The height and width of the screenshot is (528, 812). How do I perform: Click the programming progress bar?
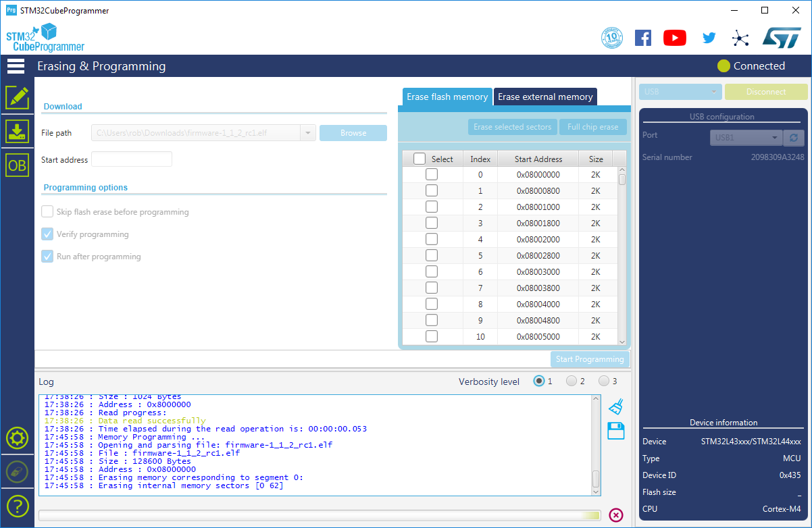pyautogui.click(x=320, y=515)
